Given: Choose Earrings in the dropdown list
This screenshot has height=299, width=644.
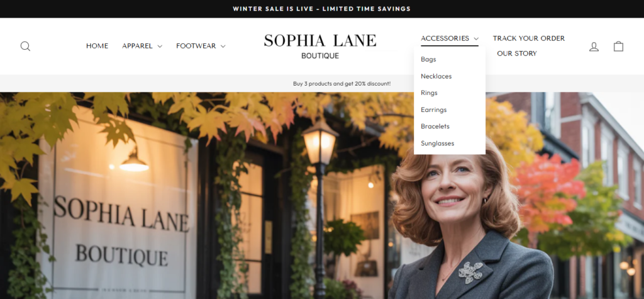Looking at the screenshot, I should tap(434, 110).
